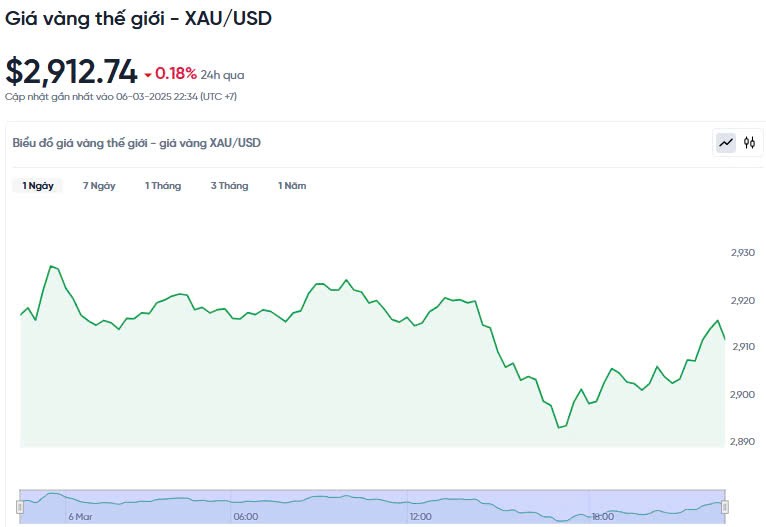Click the 2,890 y-axis price label

pyautogui.click(x=743, y=441)
